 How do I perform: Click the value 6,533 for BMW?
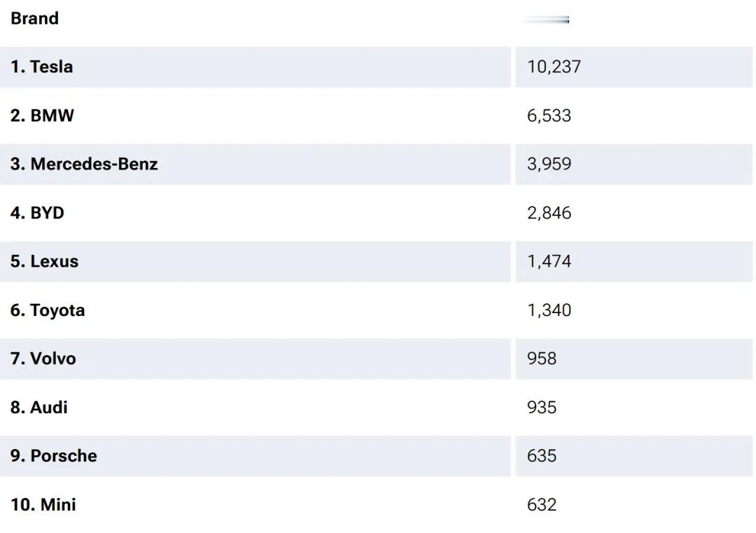(549, 116)
